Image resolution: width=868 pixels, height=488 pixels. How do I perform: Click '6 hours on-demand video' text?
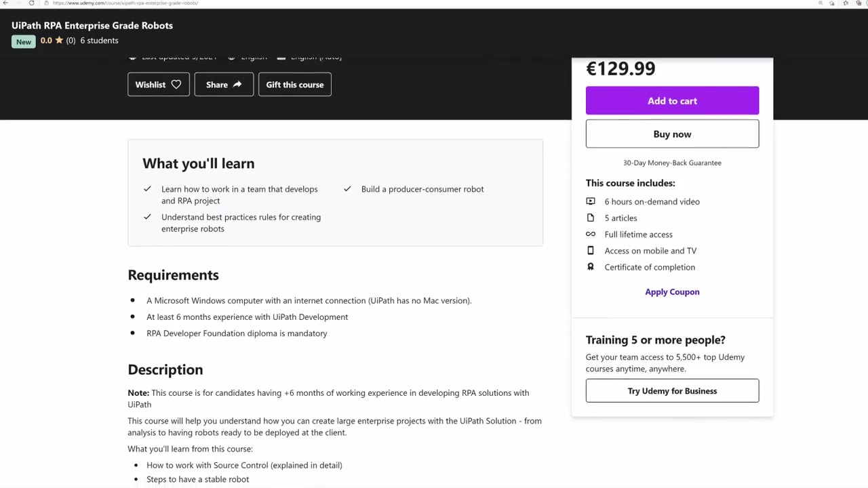(x=652, y=202)
